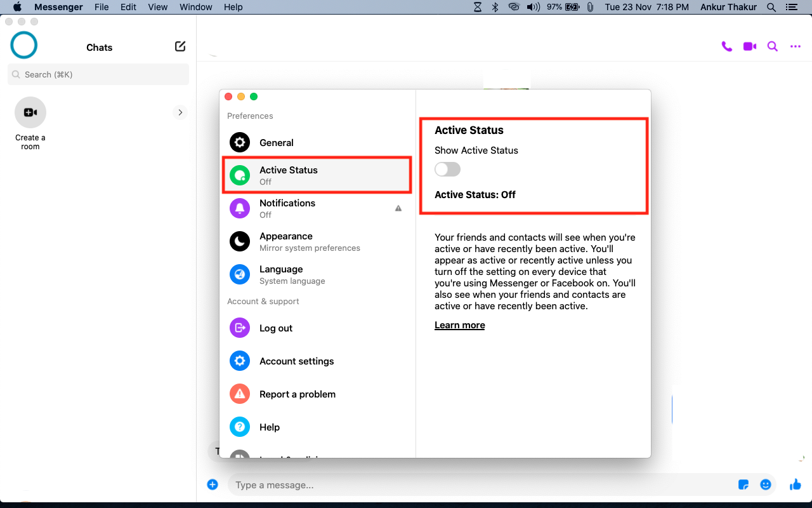This screenshot has width=812, height=508.
Task: Open Notifications preferences
Action: click(x=317, y=208)
